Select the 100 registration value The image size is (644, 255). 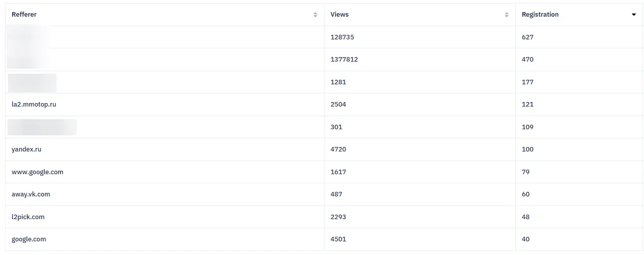[527, 149]
